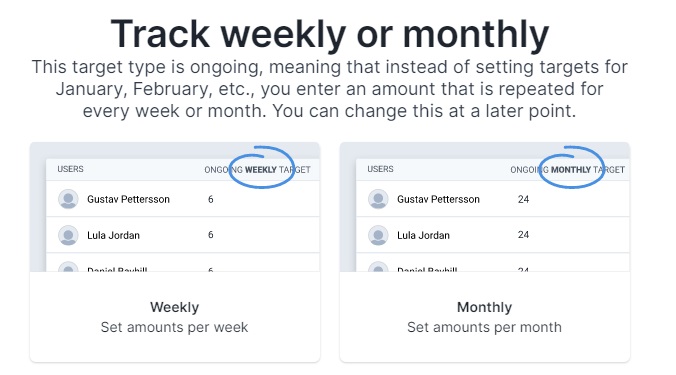Viewport: 676px width, 375px height.
Task: Click USERS header in monthly preview
Action: [x=380, y=169]
